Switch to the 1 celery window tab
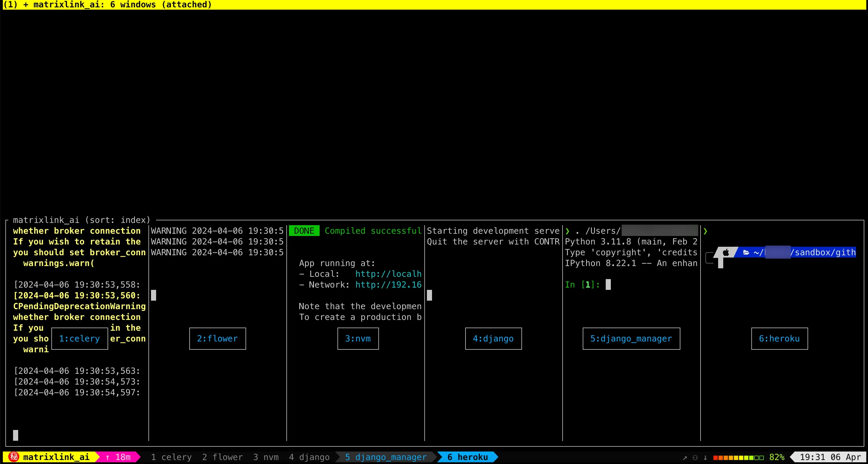The image size is (868, 464). pos(171,457)
